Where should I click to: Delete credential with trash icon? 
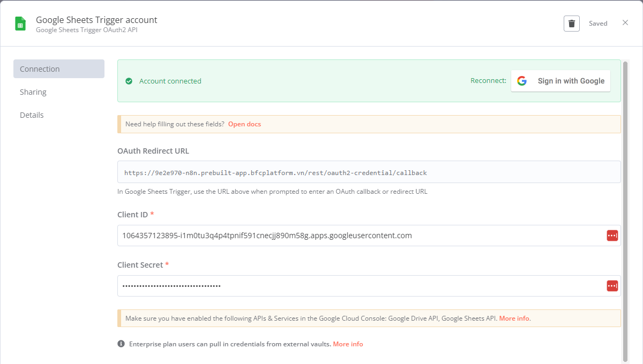pyautogui.click(x=572, y=24)
